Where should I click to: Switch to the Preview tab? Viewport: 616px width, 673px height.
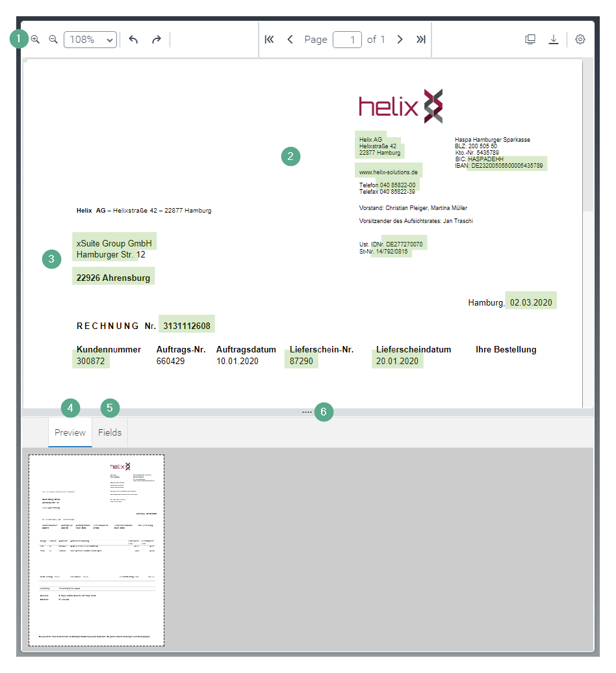70,432
